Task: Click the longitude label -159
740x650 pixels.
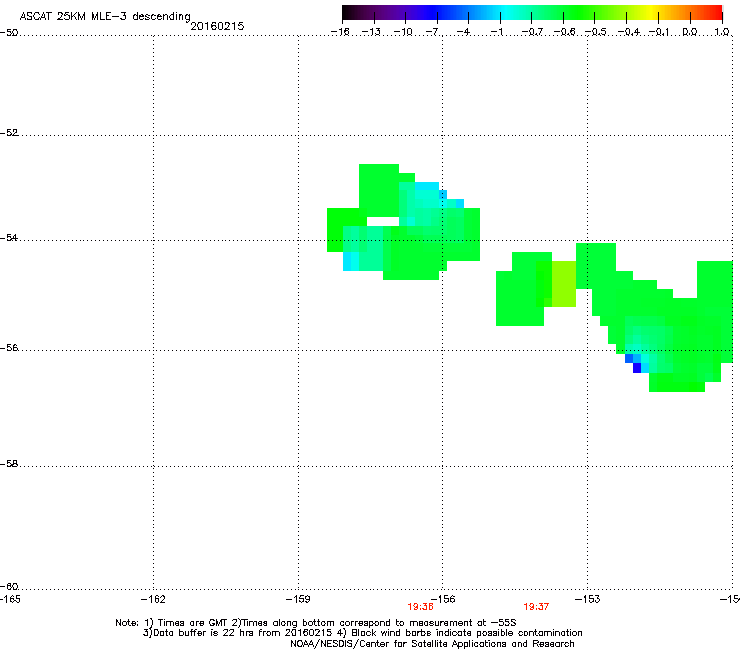Action: pos(298,599)
